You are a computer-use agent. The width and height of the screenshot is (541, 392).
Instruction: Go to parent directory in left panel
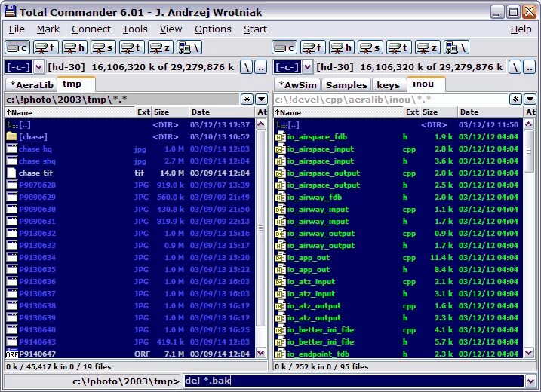point(261,67)
